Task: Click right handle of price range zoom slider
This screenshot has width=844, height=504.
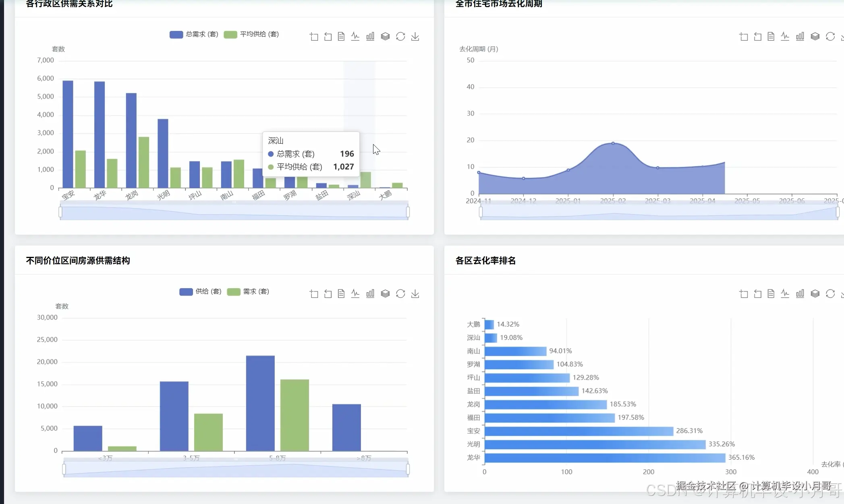Action: click(x=408, y=469)
